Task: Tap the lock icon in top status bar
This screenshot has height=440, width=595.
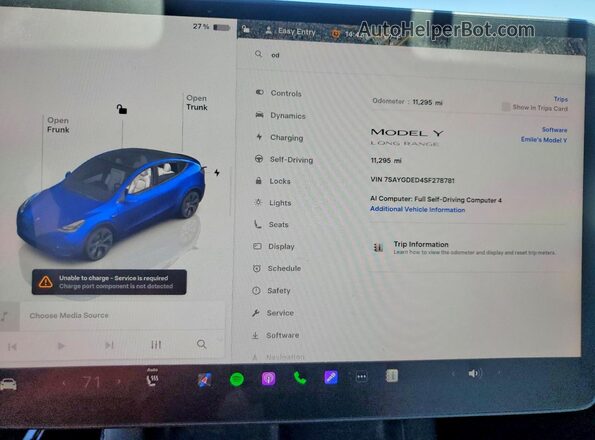Action: [246, 29]
